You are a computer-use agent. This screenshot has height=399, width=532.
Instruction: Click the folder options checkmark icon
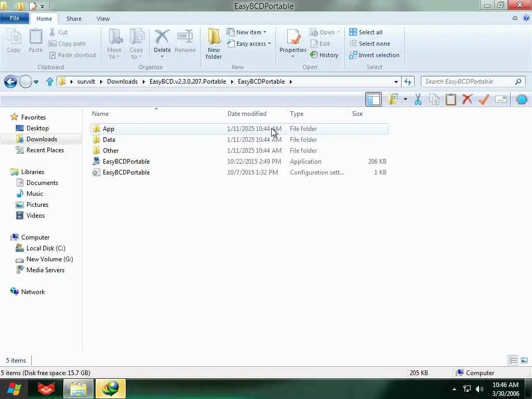tap(394, 99)
